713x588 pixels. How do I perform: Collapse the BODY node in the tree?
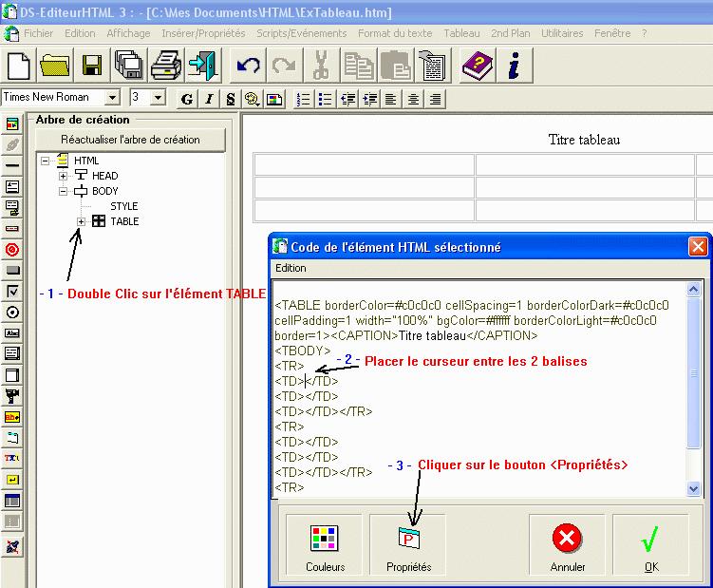[64, 191]
